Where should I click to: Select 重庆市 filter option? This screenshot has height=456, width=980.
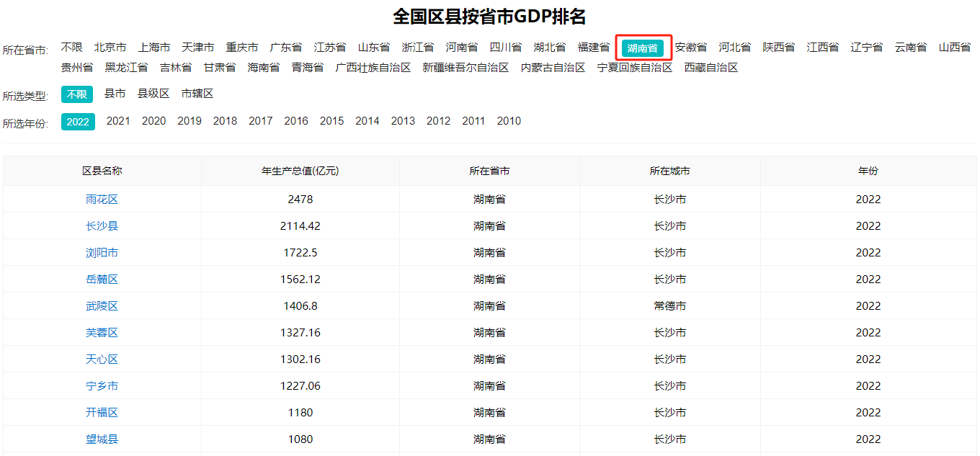pos(241,47)
